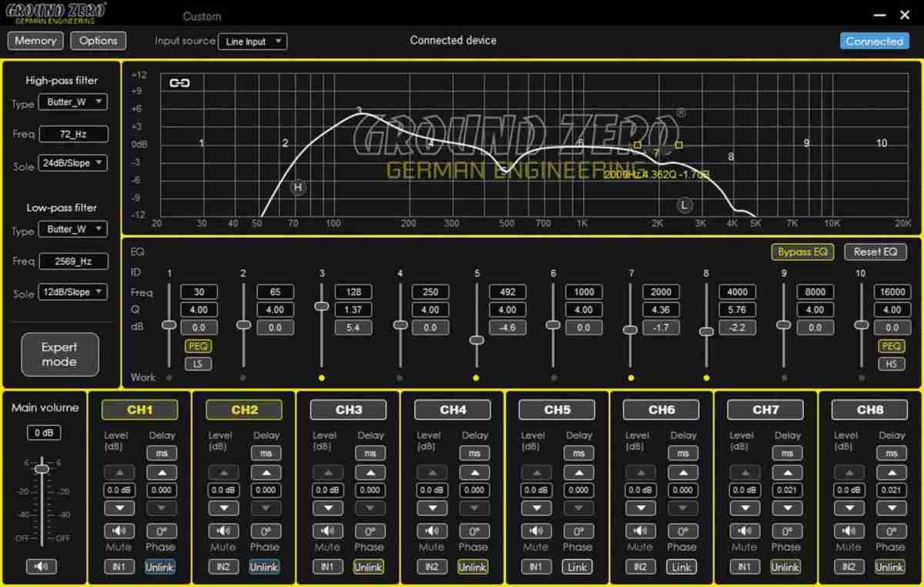This screenshot has width=924, height=587.
Task: Open the Input source Line Input dropdown
Action: click(253, 42)
